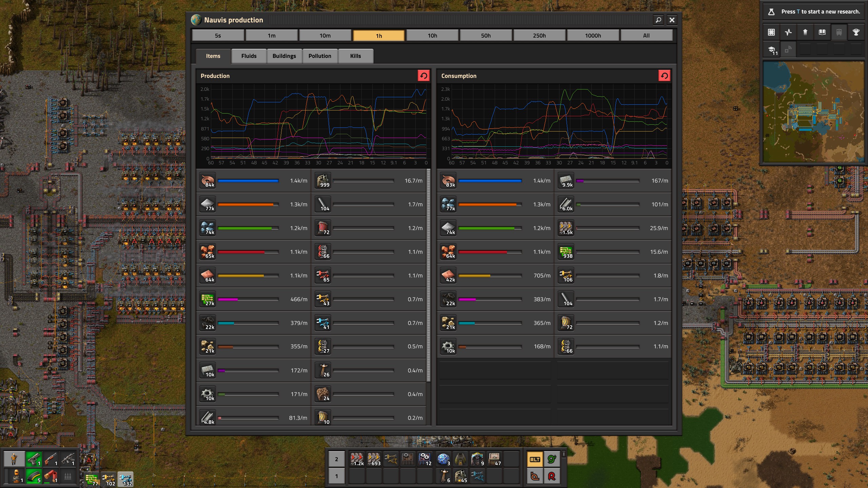Image resolution: width=868 pixels, height=488 pixels.
Task: Toggle the green personal roboport button
Action: click(552, 459)
